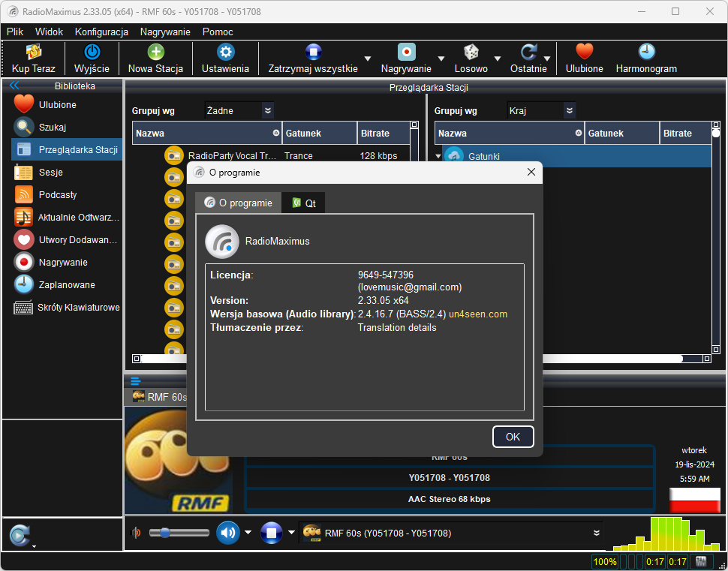Viewport: 728px width, 571px height.
Task: Open the Nagrywanie menu
Action: [x=165, y=32]
